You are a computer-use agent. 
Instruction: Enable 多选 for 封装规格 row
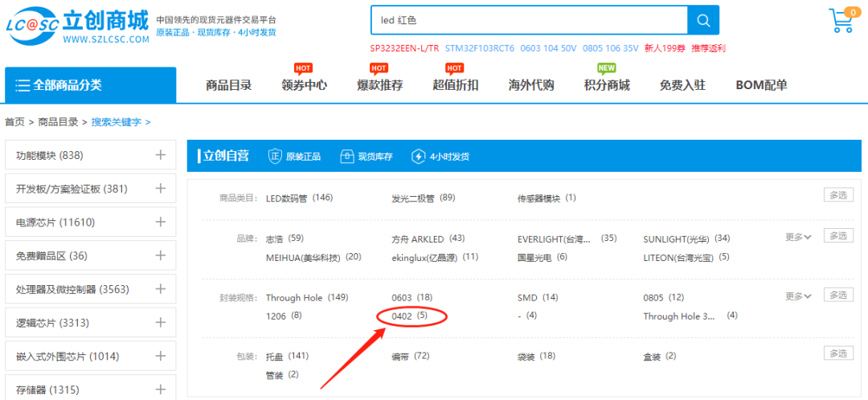[x=838, y=295]
